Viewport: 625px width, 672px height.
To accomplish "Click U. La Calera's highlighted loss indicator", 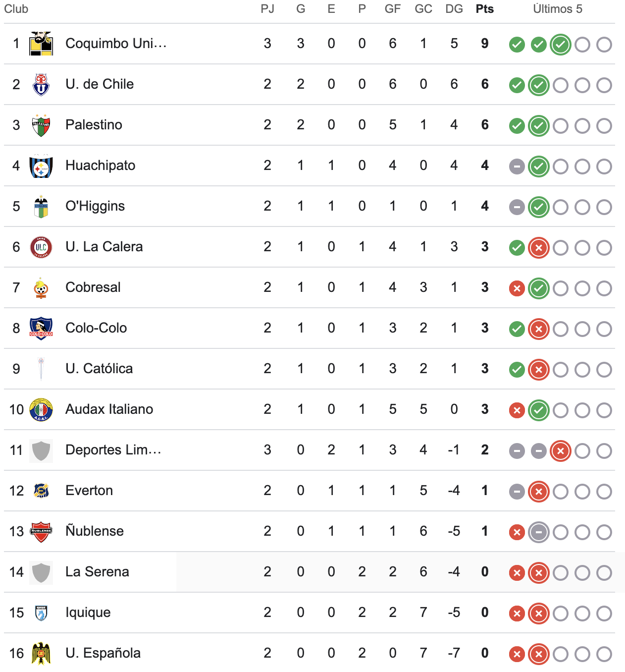I will pyautogui.click(x=539, y=248).
